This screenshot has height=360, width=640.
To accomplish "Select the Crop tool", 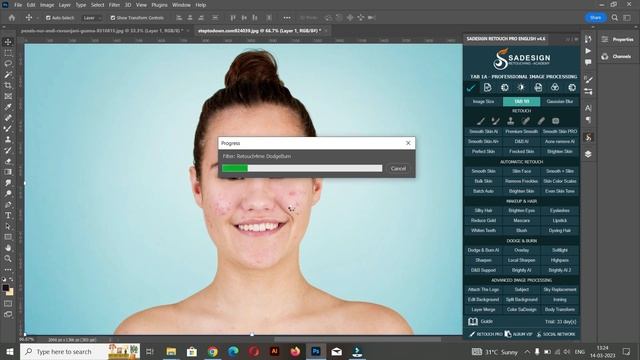I will 8,85.
